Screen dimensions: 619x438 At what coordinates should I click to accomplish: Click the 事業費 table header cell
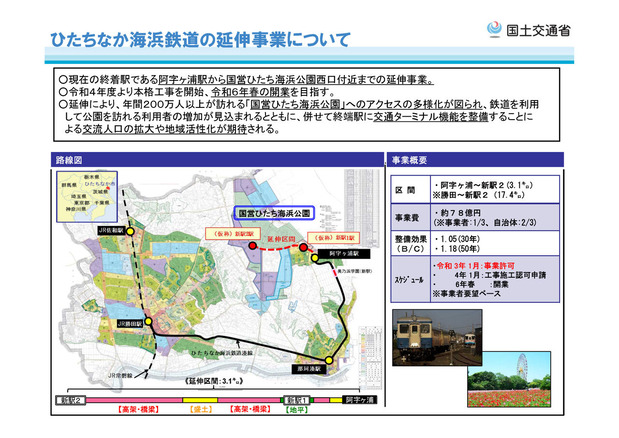pos(411,217)
